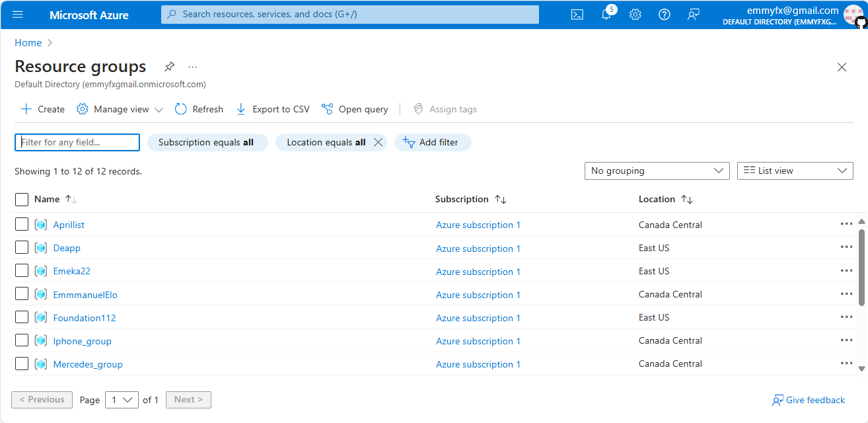Tick the checkbox for Foundation112
868x423 pixels.
[22, 317]
